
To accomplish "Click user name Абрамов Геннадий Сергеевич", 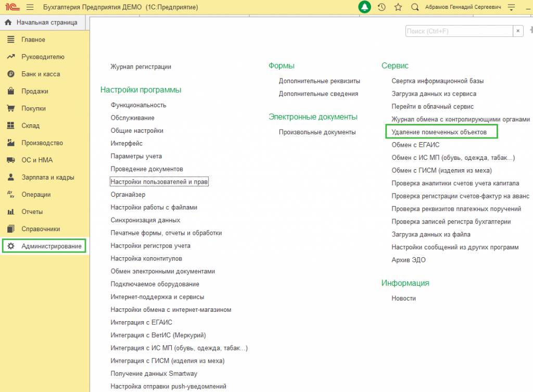I will (463, 7).
